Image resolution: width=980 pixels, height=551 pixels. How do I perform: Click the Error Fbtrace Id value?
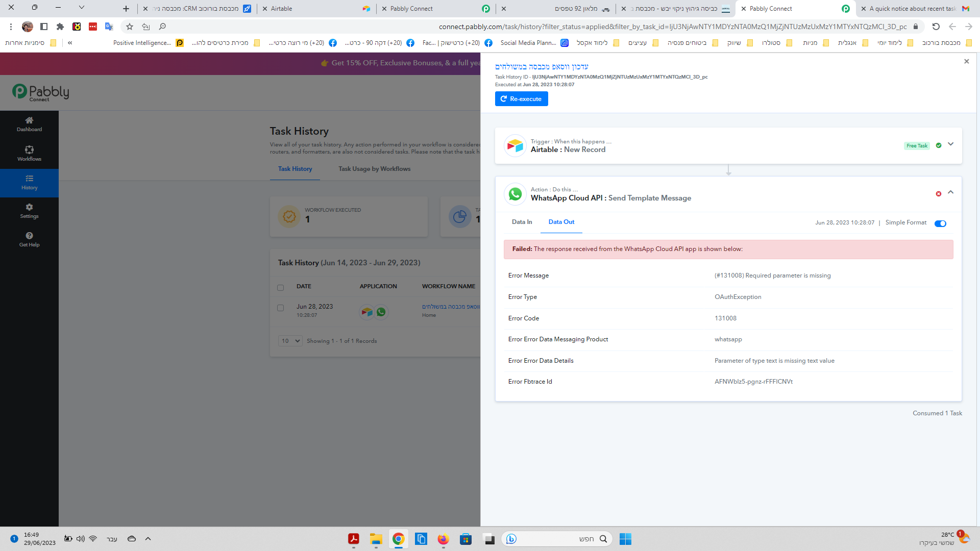(753, 382)
